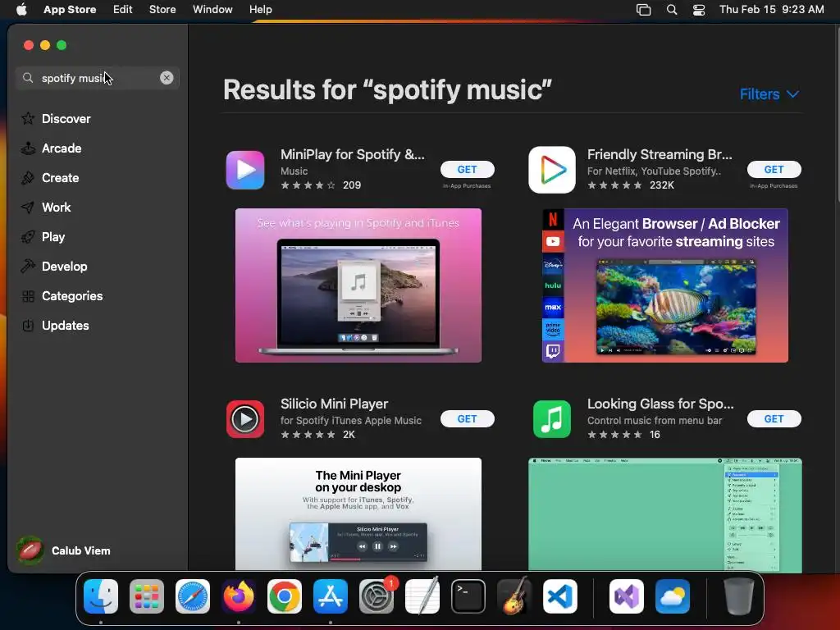Launch GarageBand from the dock
This screenshot has height=630, width=840.
514,596
